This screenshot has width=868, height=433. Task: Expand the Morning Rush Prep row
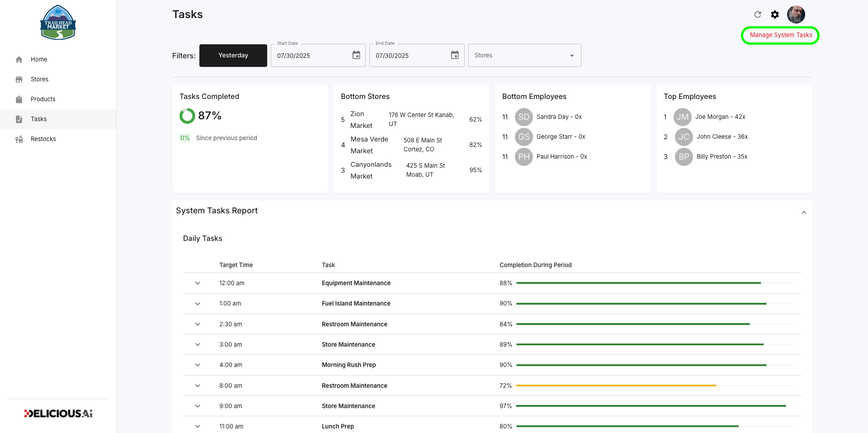click(x=198, y=365)
